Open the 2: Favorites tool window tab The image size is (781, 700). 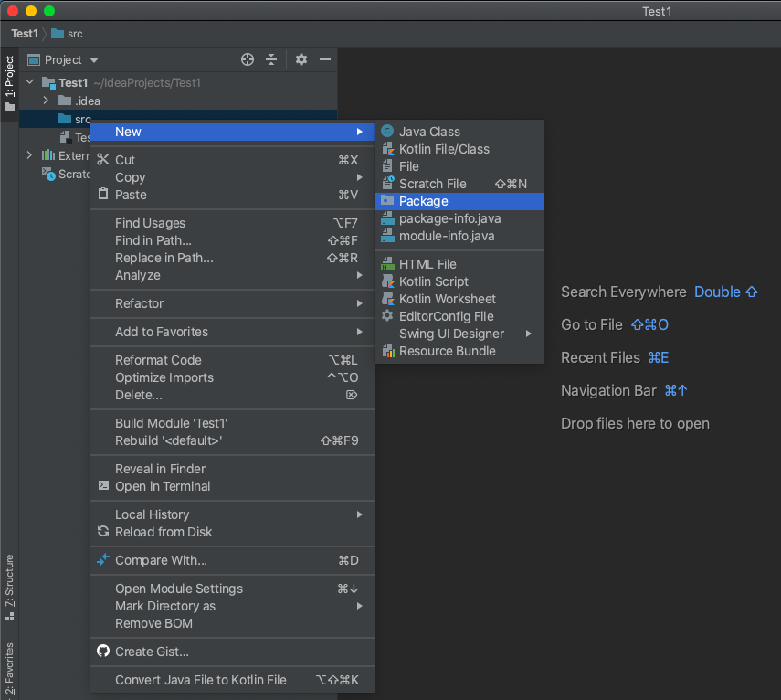[x=9, y=668]
